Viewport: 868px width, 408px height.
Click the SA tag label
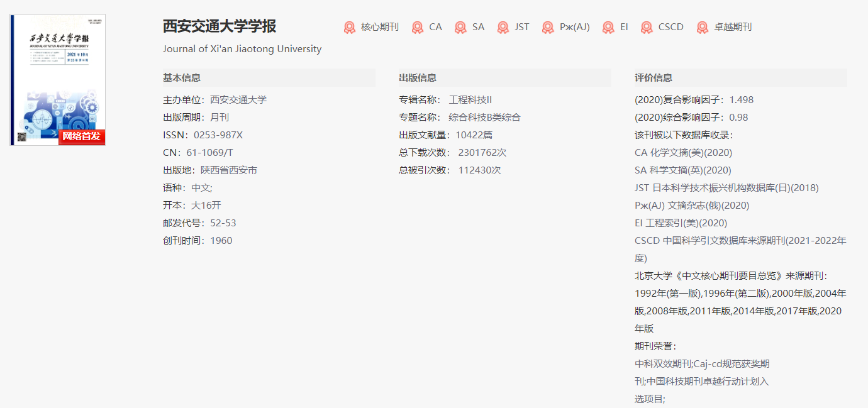(478, 27)
